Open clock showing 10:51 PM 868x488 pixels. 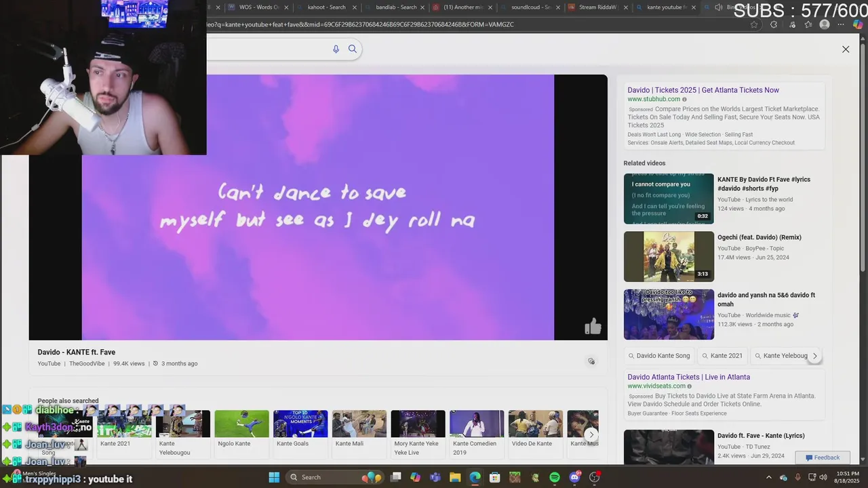click(x=848, y=477)
